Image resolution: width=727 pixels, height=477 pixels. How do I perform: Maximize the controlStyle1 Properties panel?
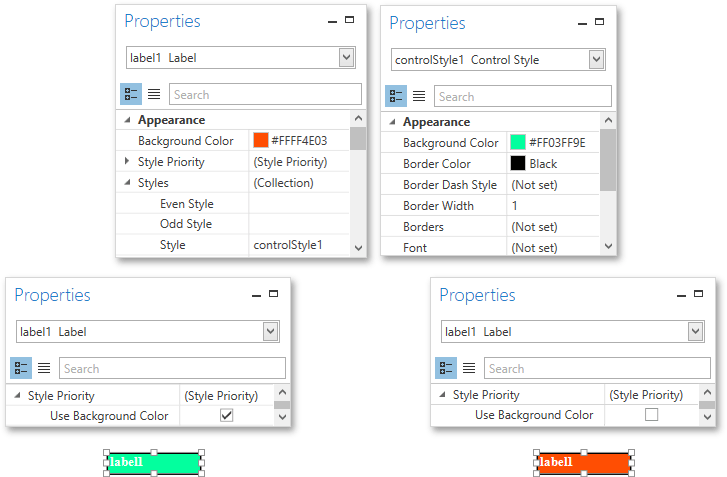point(599,21)
